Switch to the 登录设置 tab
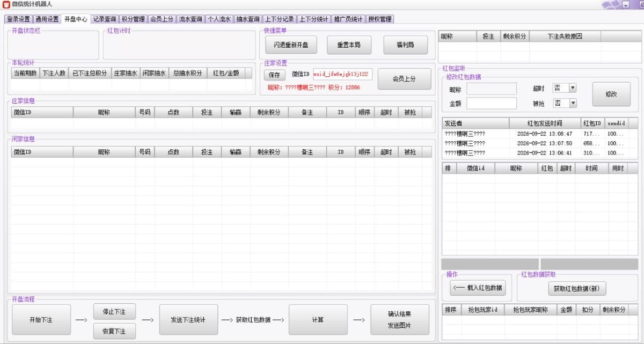 tap(18, 19)
